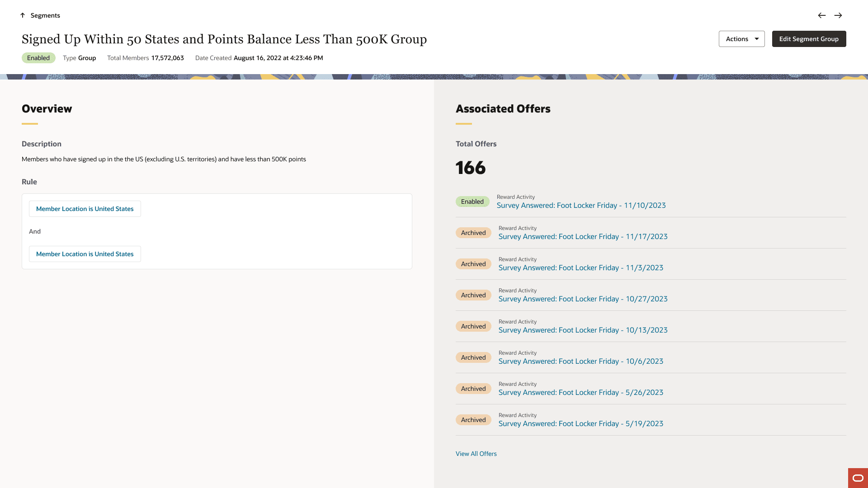This screenshot has height=488, width=868.
Task: Click the Actions dropdown caret arrow
Action: pyautogui.click(x=756, y=39)
